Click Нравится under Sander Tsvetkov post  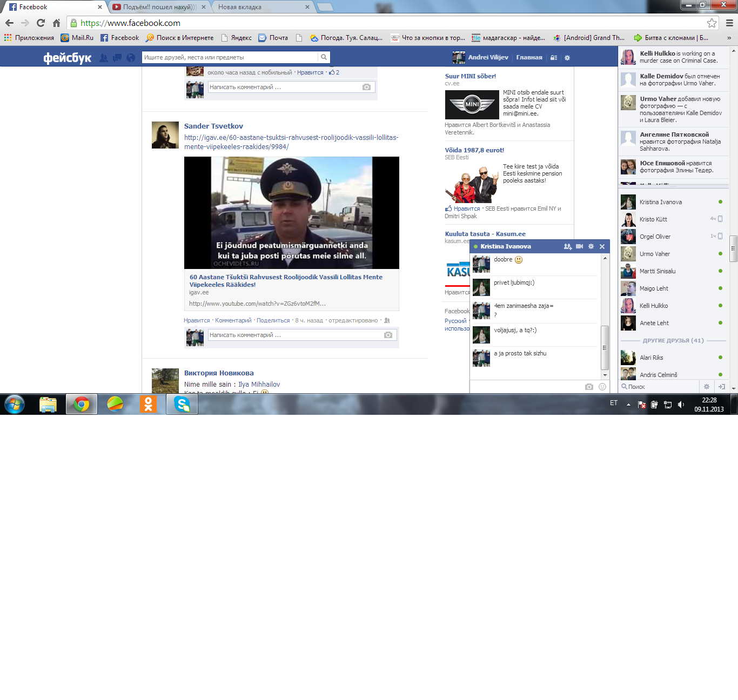197,320
